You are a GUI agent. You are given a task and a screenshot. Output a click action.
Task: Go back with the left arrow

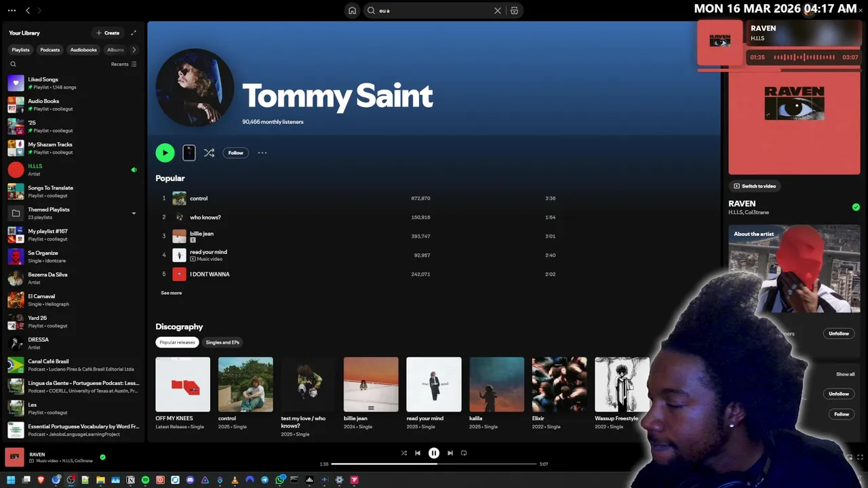point(28,11)
